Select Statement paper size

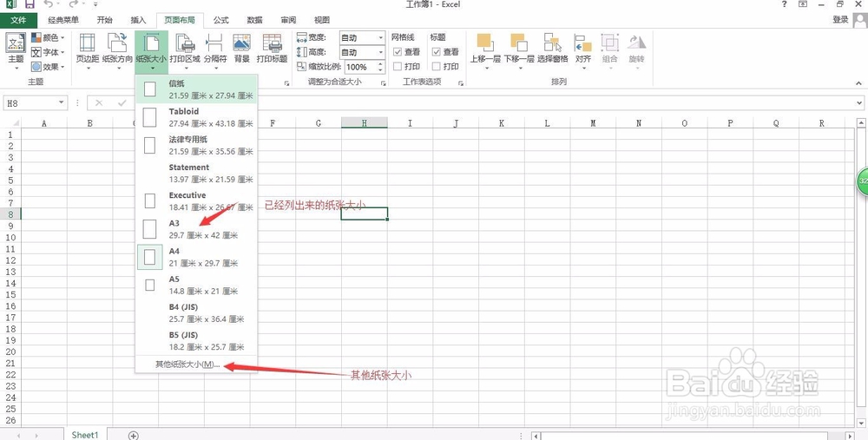[196, 174]
